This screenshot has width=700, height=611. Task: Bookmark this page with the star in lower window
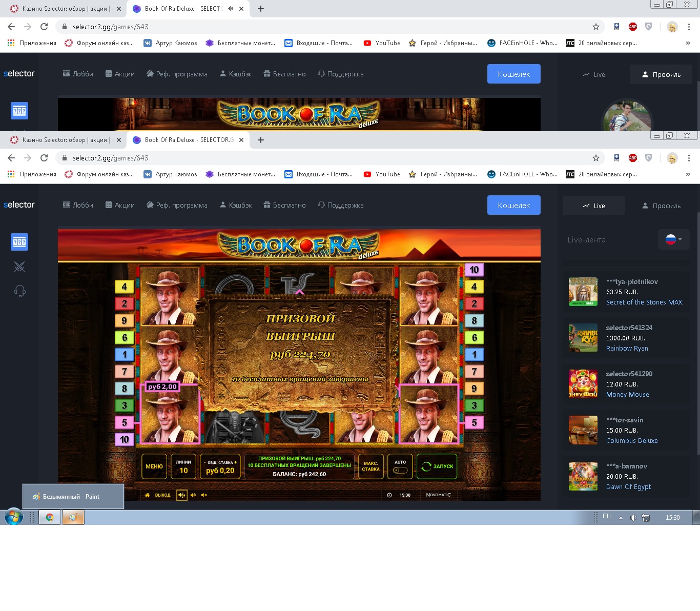595,158
